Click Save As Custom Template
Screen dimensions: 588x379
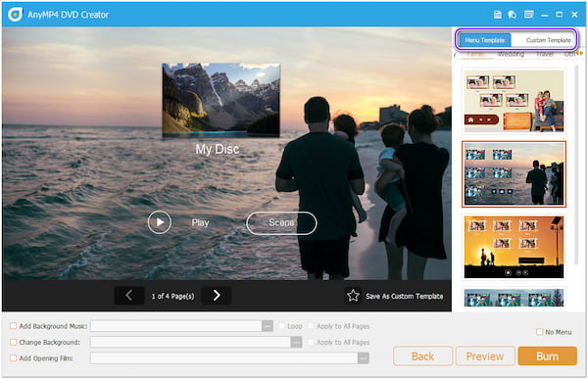pyautogui.click(x=404, y=296)
